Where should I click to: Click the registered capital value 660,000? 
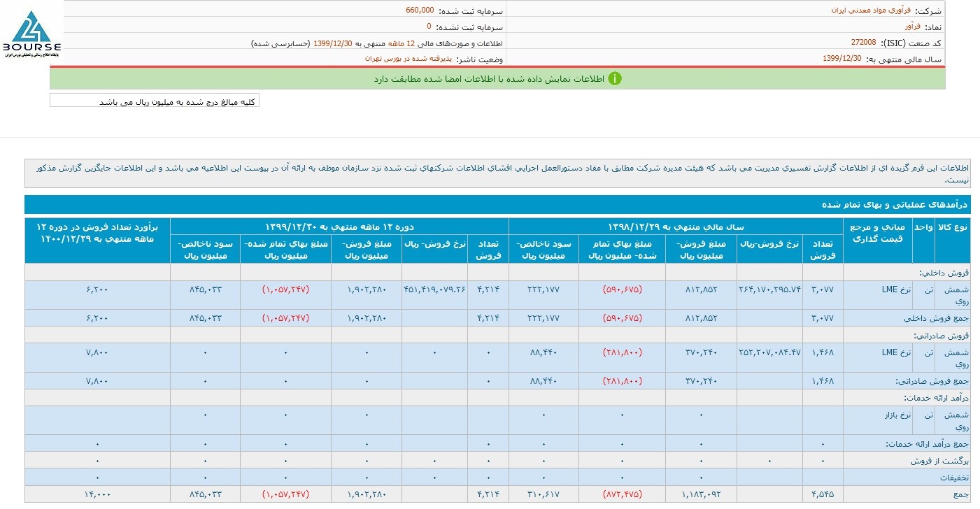420,10
